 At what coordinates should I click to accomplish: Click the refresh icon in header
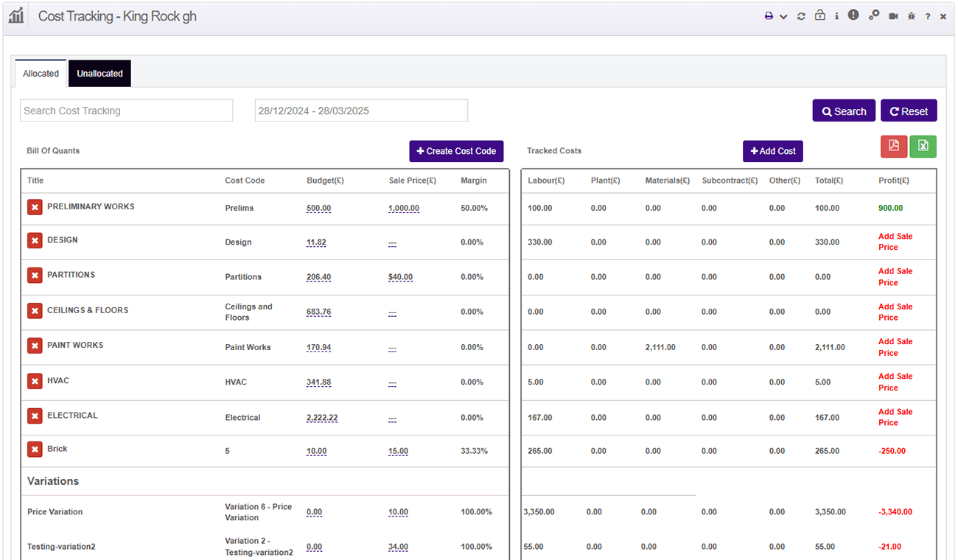coord(801,16)
